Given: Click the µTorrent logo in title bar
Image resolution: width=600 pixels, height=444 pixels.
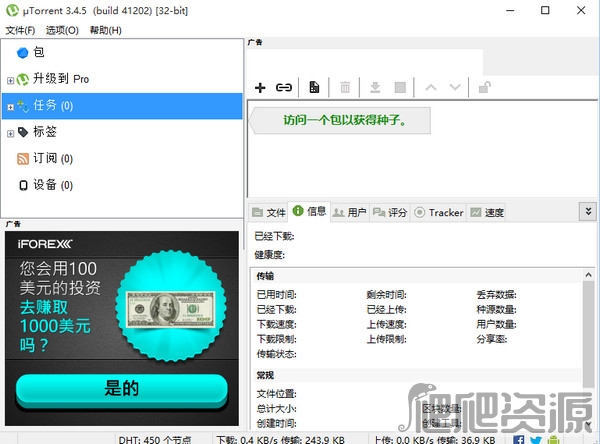Looking at the screenshot, I should [x=12, y=10].
